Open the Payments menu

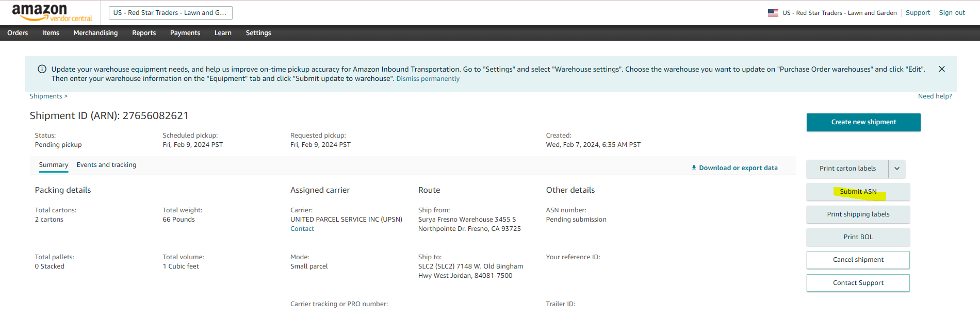coord(185,33)
